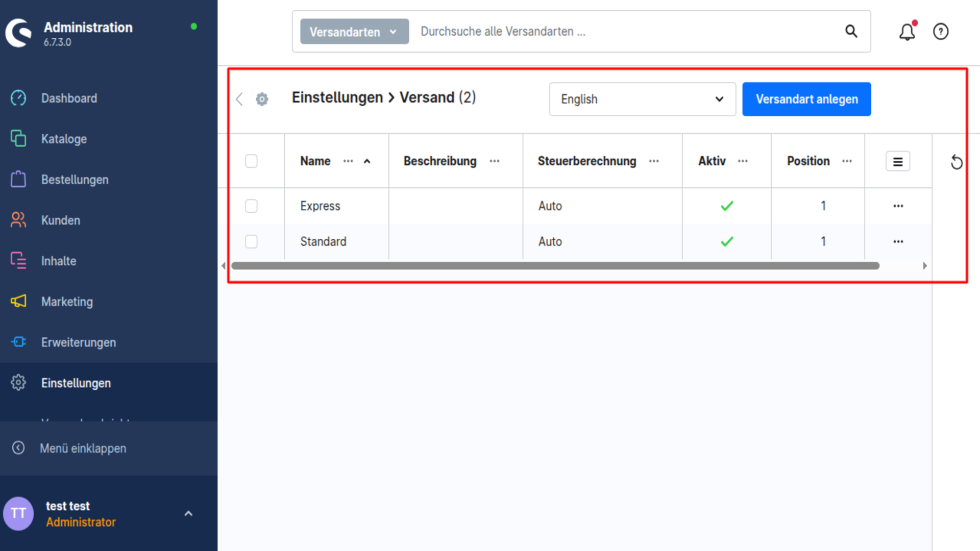Image resolution: width=980 pixels, height=551 pixels.
Task: Sort by Beschreibung column header
Action: [440, 161]
